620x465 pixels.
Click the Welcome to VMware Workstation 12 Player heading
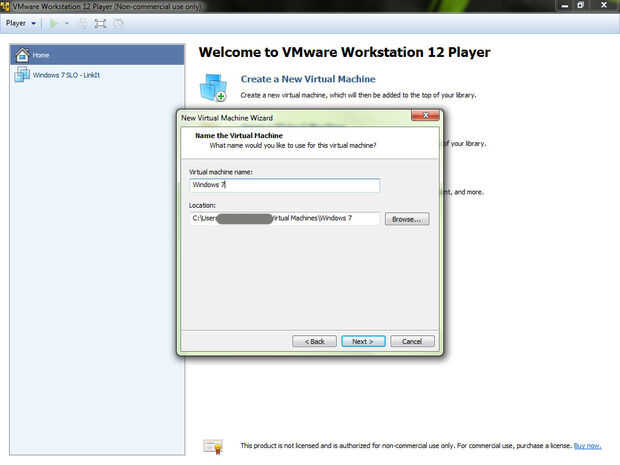coord(344,52)
